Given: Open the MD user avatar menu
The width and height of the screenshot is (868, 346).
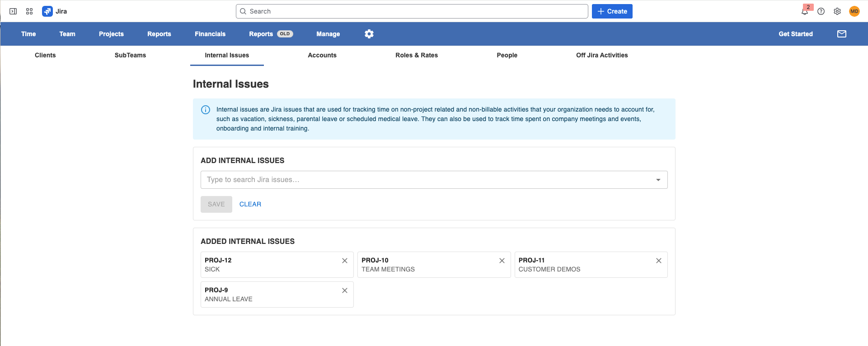Looking at the screenshot, I should pos(854,11).
